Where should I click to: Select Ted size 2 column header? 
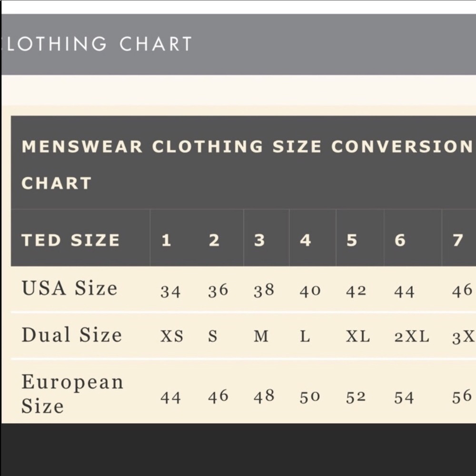pos(214,240)
